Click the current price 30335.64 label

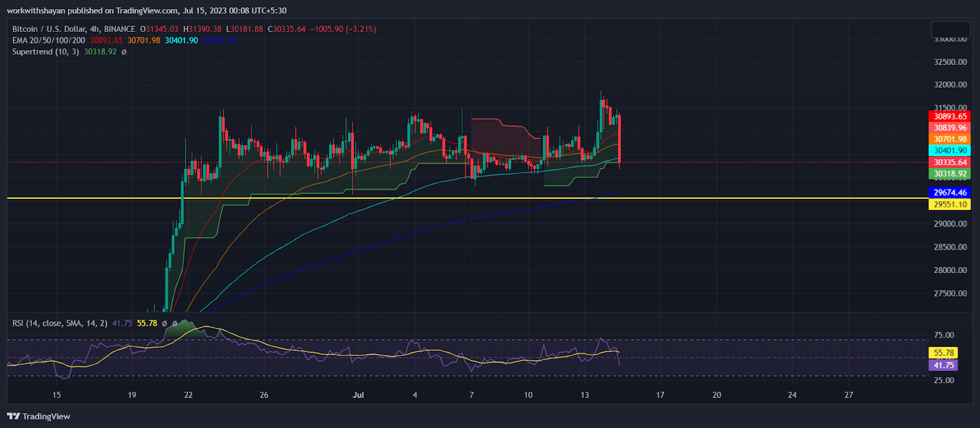950,162
